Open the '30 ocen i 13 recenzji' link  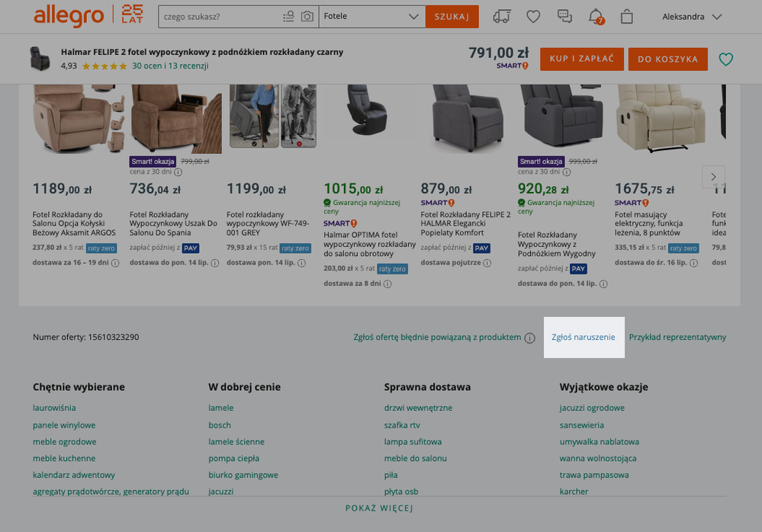tap(170, 66)
